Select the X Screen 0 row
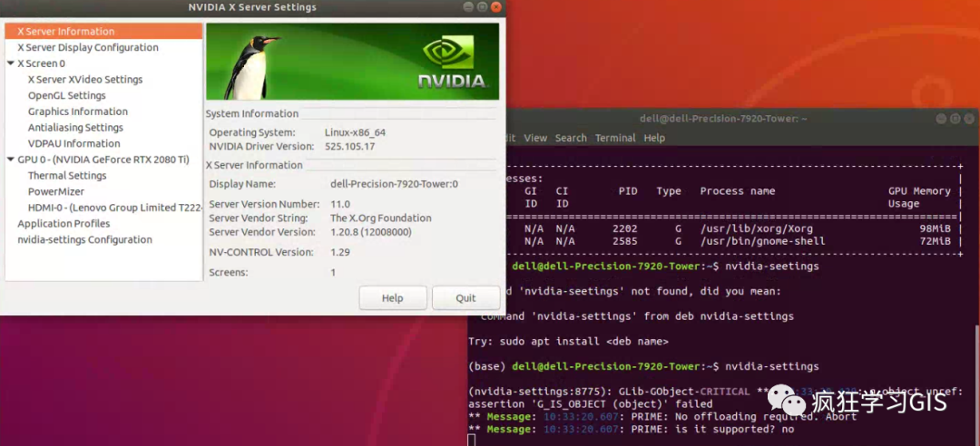Screen dimensions: 980x446 [41, 63]
